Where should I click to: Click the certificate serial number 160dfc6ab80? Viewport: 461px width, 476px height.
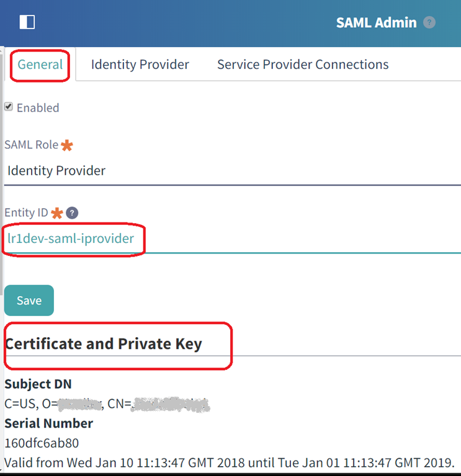coord(42,443)
